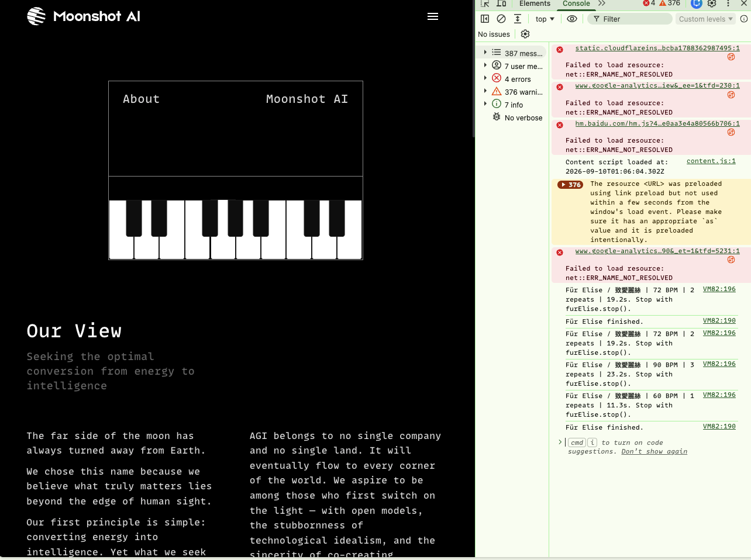751x560 pixels.
Task: Expand the 4 errors group arrow
Action: (485, 78)
